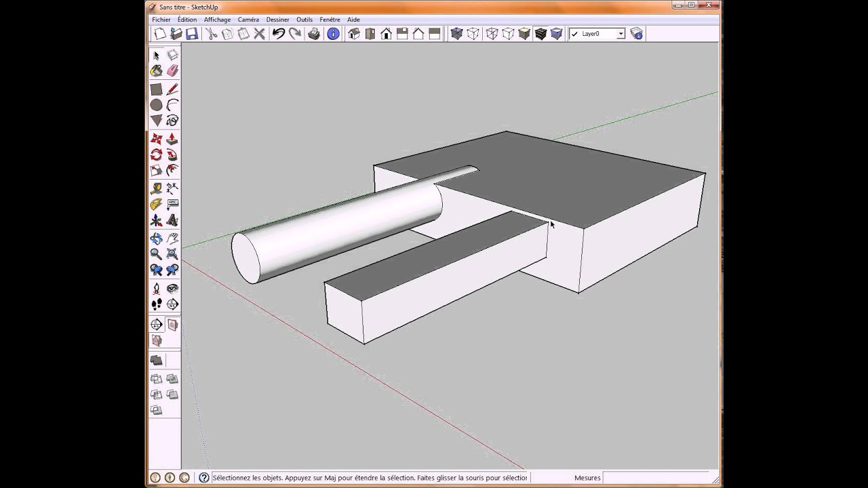Screen dimensions: 868x488
Task: Toggle X-Ray face style
Action: 456,34
